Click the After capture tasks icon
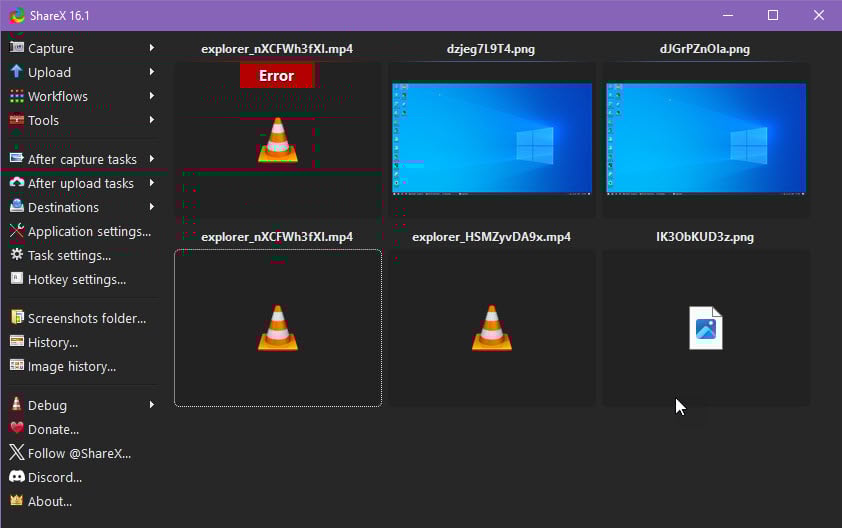 point(17,158)
